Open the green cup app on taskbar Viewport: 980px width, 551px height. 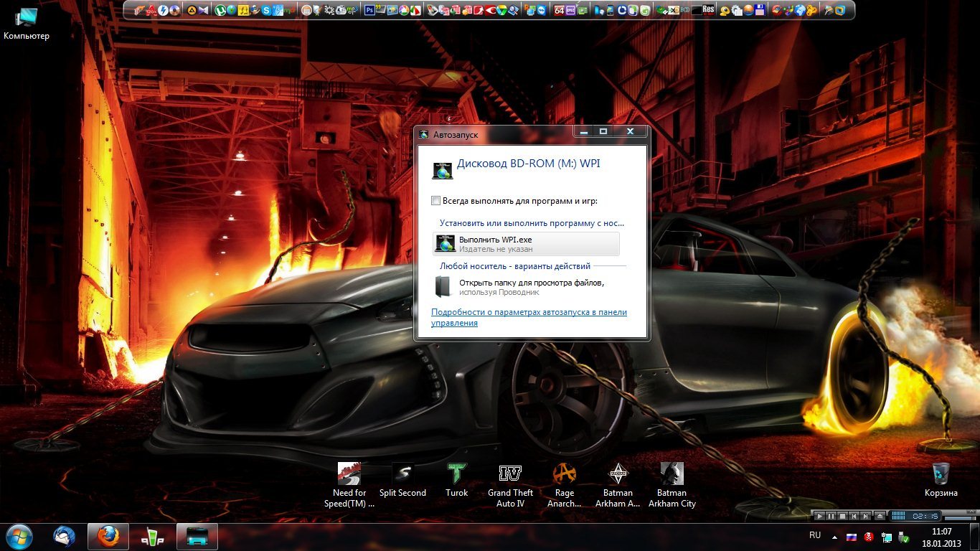click(x=151, y=537)
